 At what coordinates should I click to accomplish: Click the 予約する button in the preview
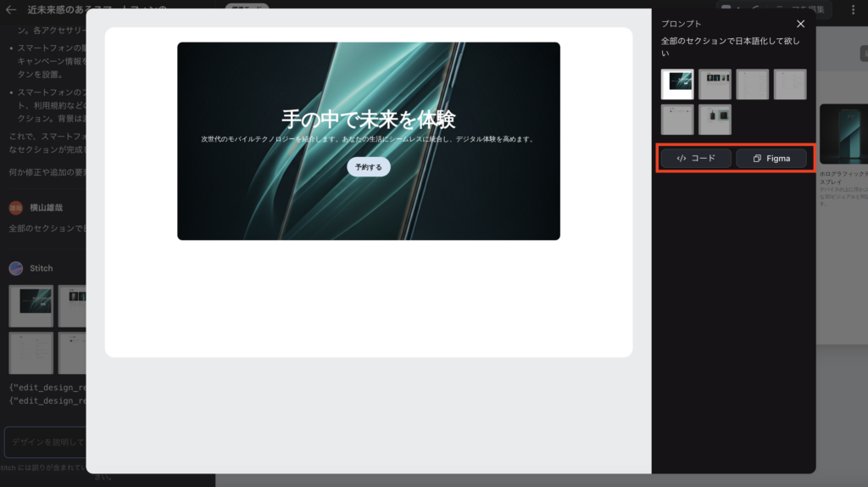[x=369, y=167]
